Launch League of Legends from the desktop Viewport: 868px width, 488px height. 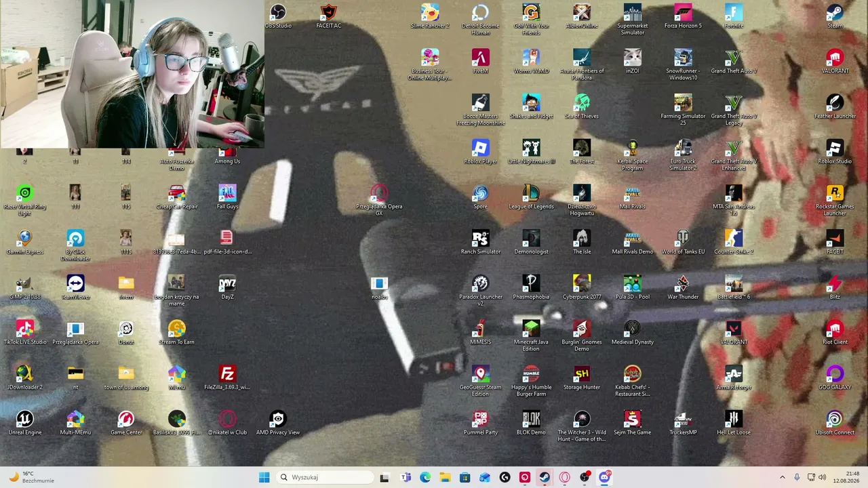point(531,197)
